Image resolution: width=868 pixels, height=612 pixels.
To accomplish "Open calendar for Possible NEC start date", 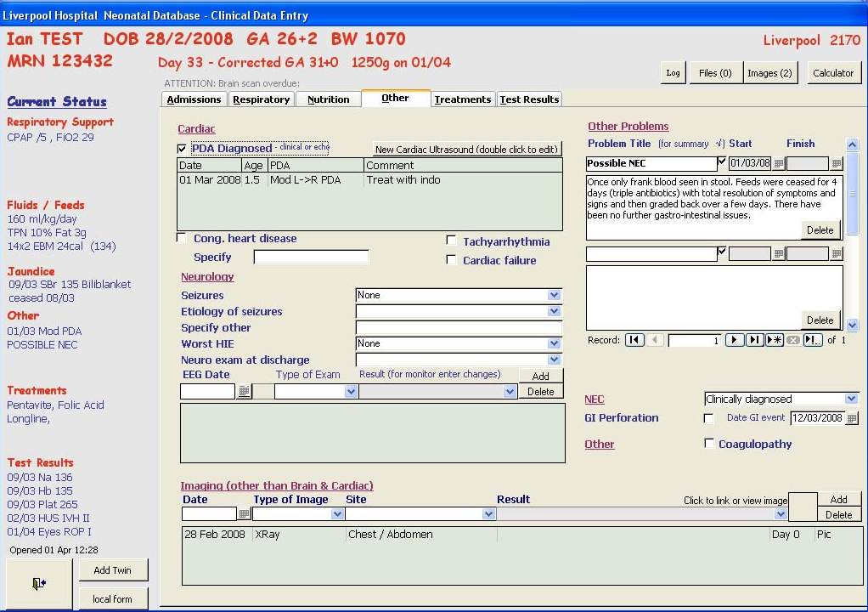I will pyautogui.click(x=778, y=164).
